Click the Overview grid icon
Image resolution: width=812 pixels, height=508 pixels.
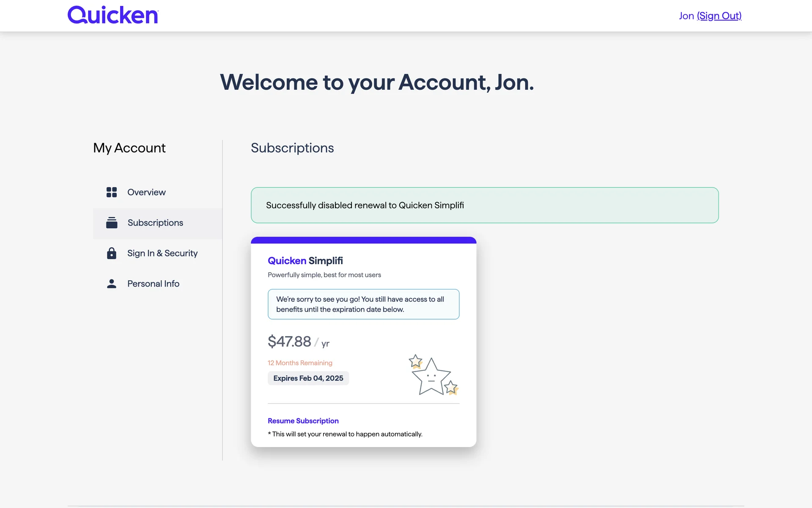pyautogui.click(x=112, y=192)
